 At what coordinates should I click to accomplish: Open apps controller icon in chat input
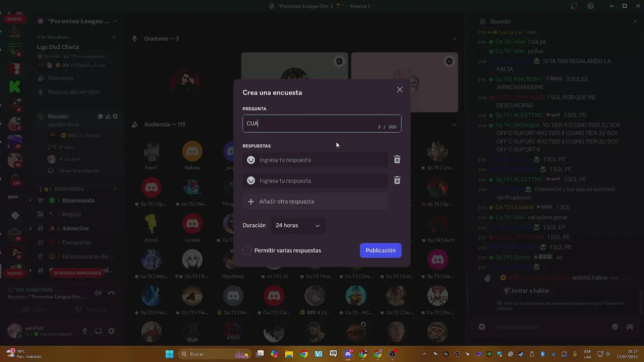click(x=629, y=327)
